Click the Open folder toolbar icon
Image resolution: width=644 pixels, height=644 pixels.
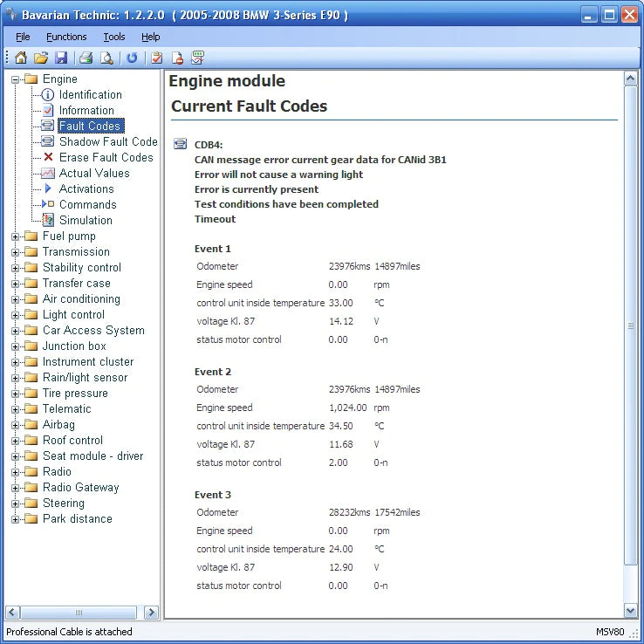[41, 58]
